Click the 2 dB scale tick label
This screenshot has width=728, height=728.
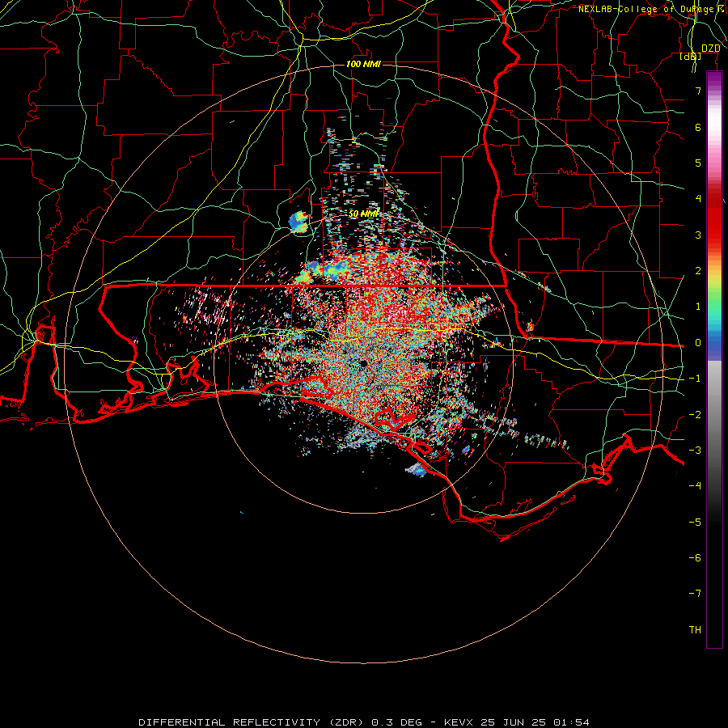click(x=698, y=271)
